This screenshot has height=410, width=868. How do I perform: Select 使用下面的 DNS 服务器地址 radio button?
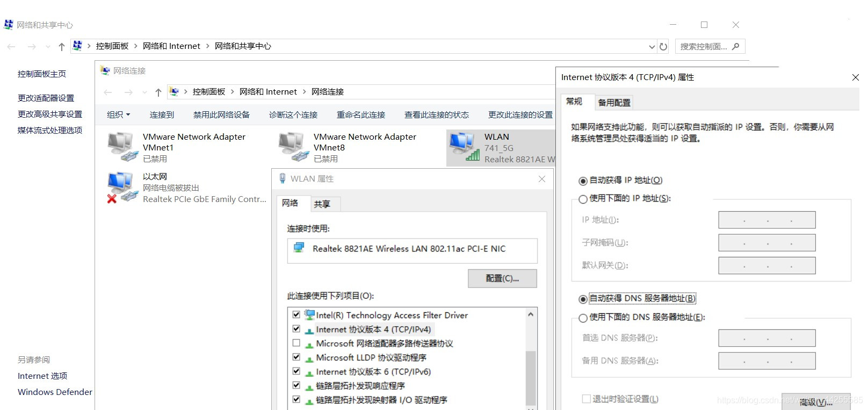pos(583,318)
